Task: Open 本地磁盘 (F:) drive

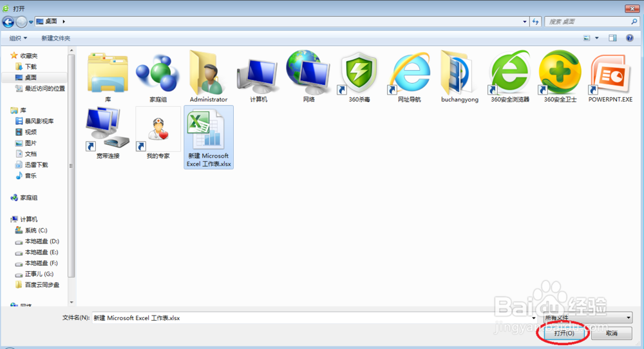Action: click(x=42, y=263)
